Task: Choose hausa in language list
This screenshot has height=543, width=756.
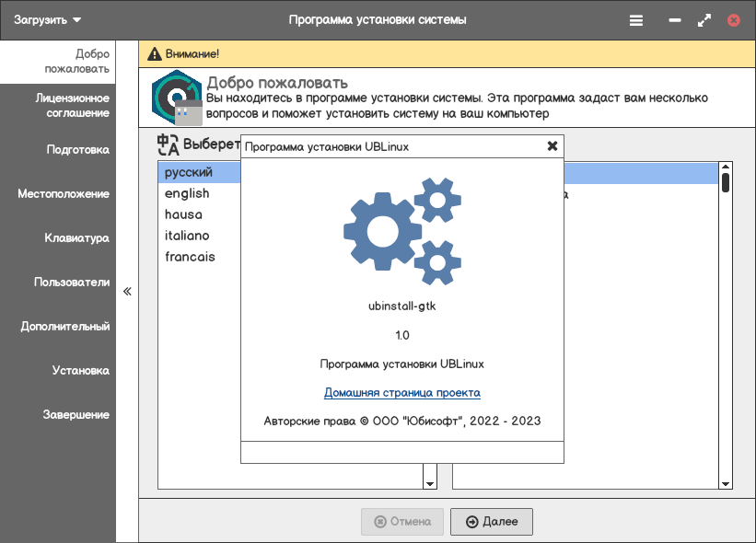Action: coord(200,214)
